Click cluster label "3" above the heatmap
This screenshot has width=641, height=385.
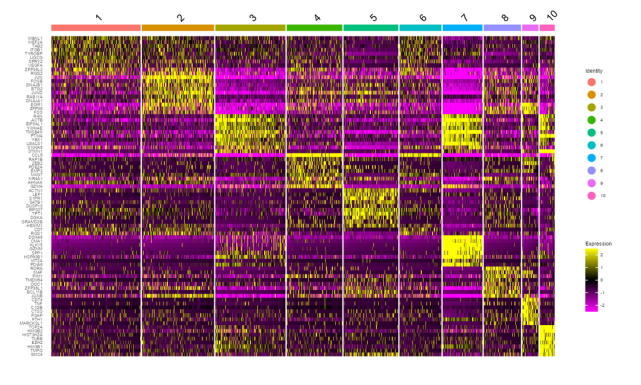click(x=253, y=18)
